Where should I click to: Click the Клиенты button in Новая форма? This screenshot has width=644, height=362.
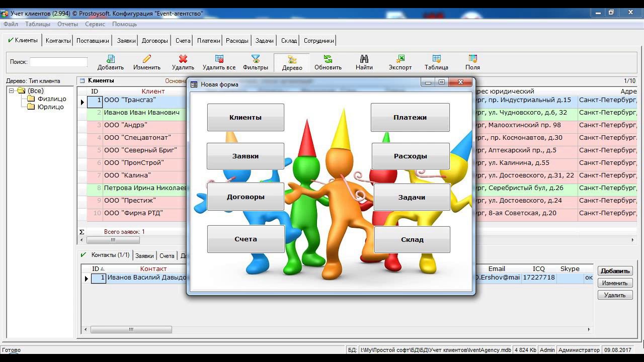246,117
